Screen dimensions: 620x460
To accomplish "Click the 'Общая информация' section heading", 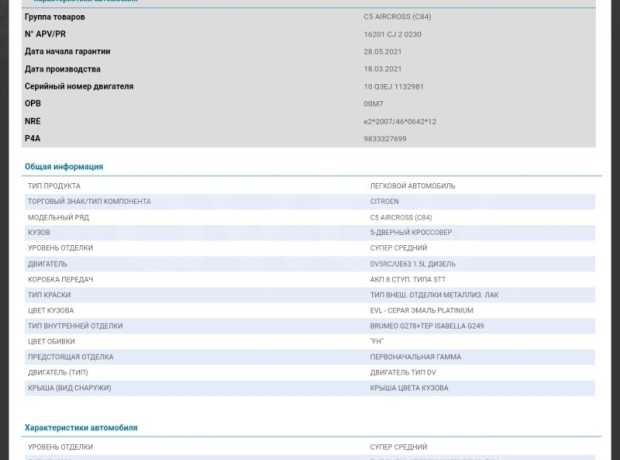I will pyautogui.click(x=64, y=167).
